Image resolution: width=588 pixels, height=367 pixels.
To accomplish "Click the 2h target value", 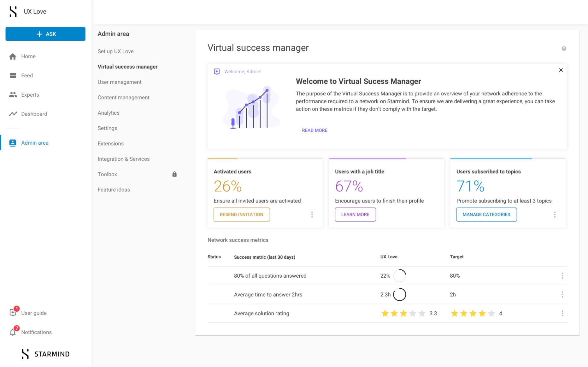I will pyautogui.click(x=453, y=295).
